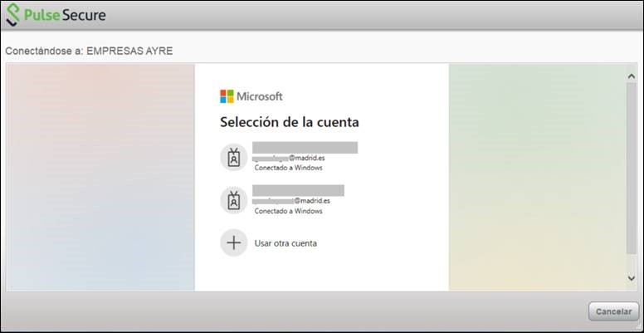The width and height of the screenshot is (644, 333).
Task: Select the second account badge icon
Action: (234, 200)
